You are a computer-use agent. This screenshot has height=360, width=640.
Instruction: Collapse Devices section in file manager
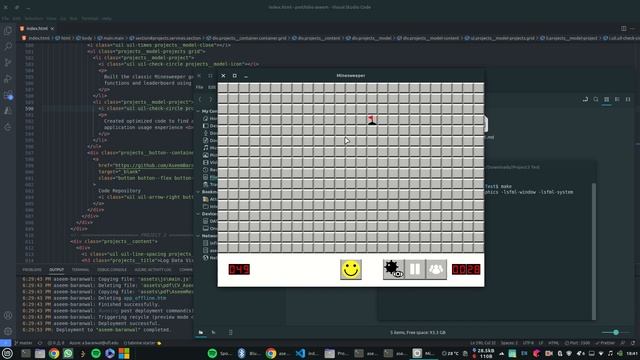click(199, 214)
